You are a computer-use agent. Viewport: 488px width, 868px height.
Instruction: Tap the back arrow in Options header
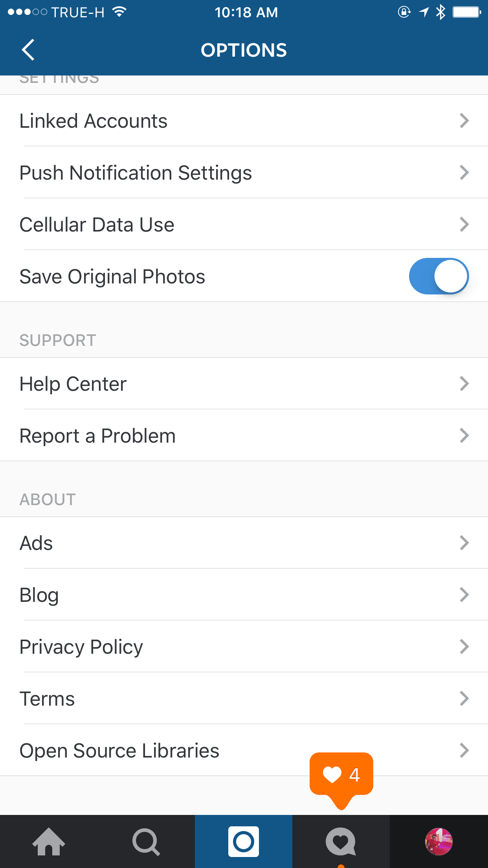tap(28, 50)
